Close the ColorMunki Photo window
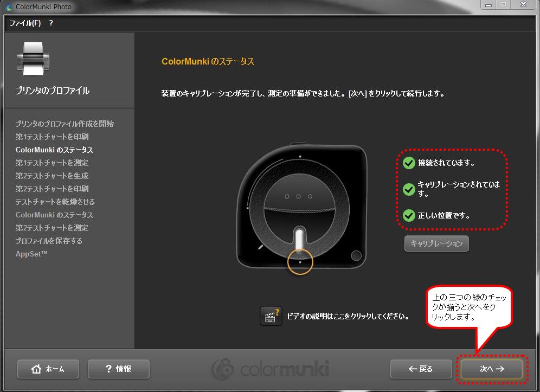This screenshot has width=540, height=392. point(523,4)
